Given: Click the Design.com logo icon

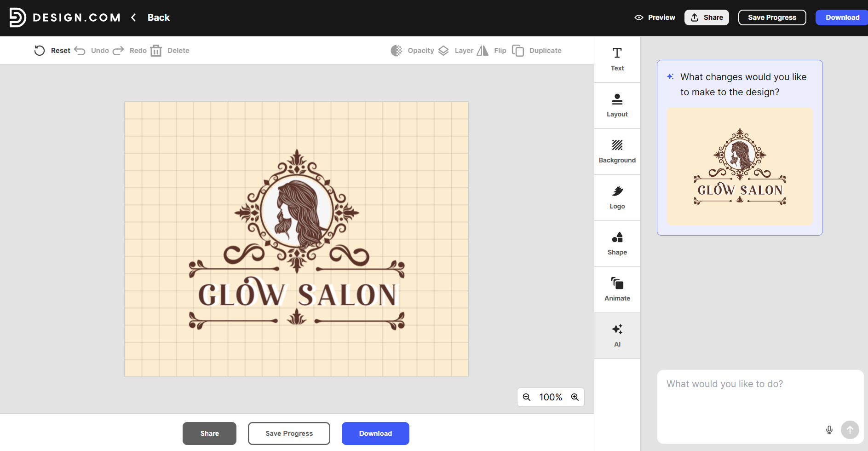Looking at the screenshot, I should pyautogui.click(x=17, y=17).
